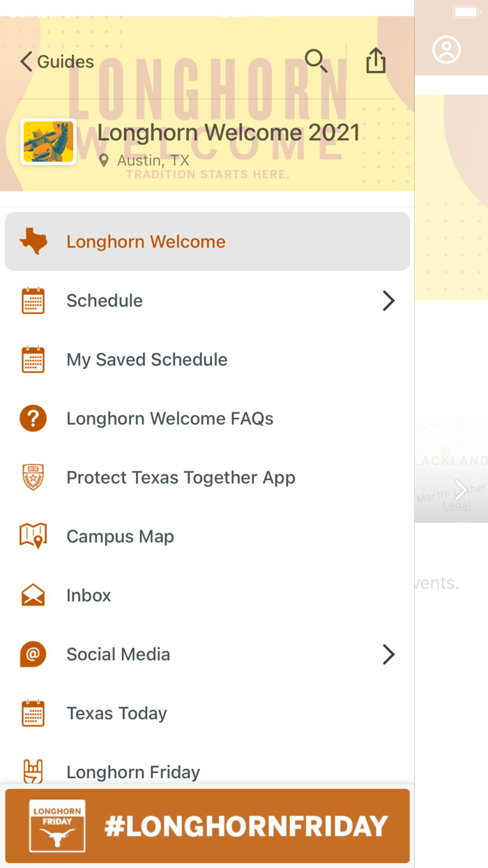This screenshot has width=488, height=868.
Task: Expand the Schedule section chevron
Action: click(x=388, y=300)
